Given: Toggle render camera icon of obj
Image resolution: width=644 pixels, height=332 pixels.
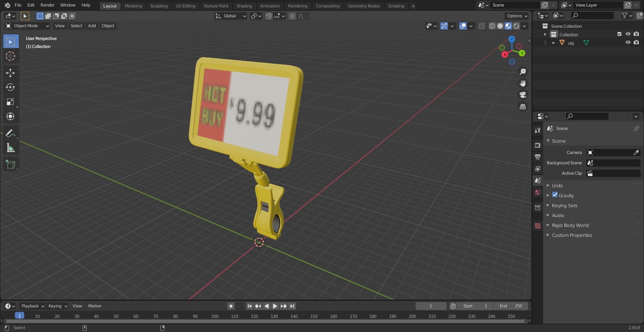Looking at the screenshot, I should point(636,42).
